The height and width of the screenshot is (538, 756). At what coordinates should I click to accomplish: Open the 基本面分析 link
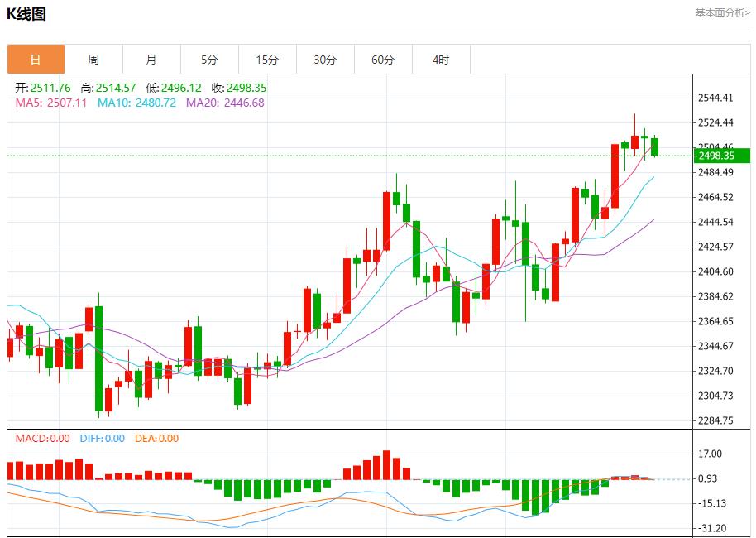[x=722, y=13]
